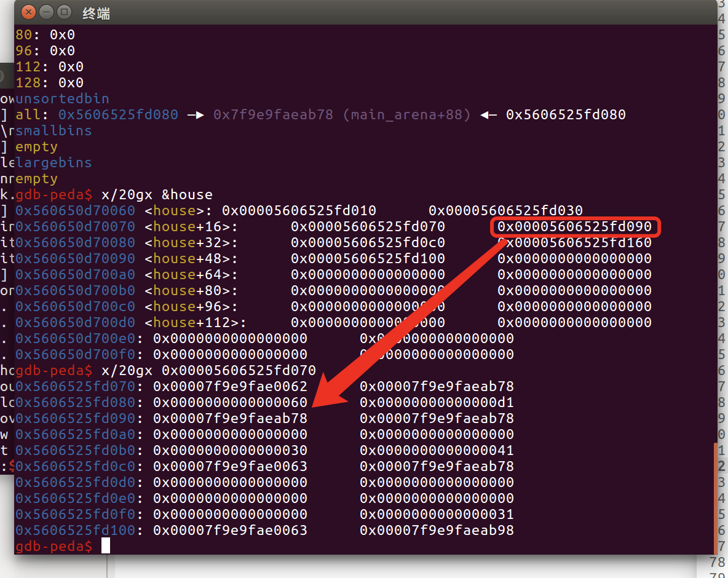Close the terminal window
The height and width of the screenshot is (578, 728).
(x=28, y=12)
